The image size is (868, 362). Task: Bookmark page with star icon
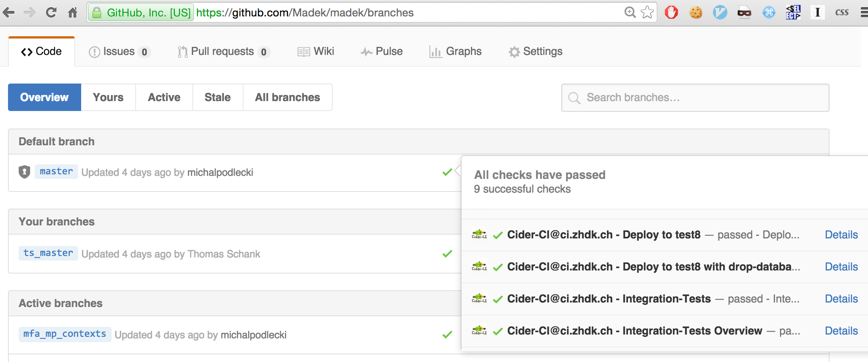click(x=647, y=13)
